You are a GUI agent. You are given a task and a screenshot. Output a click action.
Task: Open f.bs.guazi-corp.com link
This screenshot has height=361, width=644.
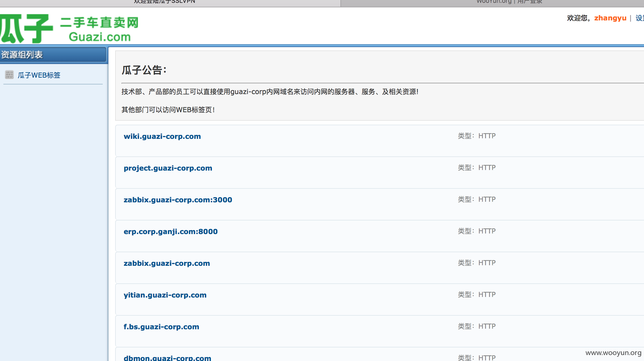161,327
